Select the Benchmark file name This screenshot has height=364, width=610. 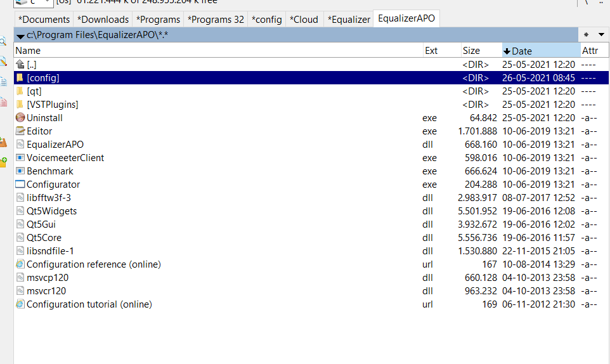(x=50, y=171)
